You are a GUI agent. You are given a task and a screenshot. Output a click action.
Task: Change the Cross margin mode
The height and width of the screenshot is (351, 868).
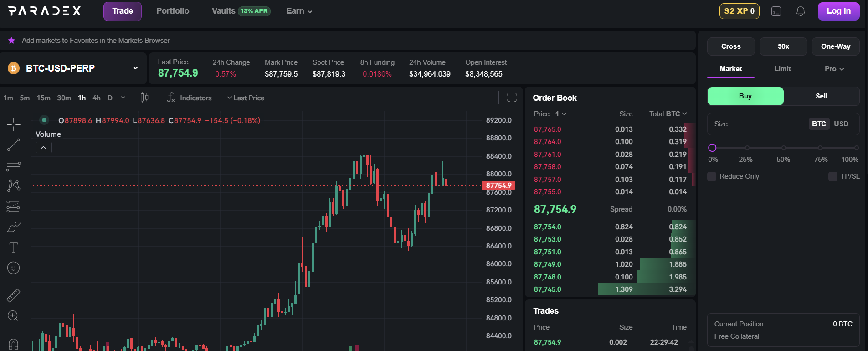click(731, 46)
